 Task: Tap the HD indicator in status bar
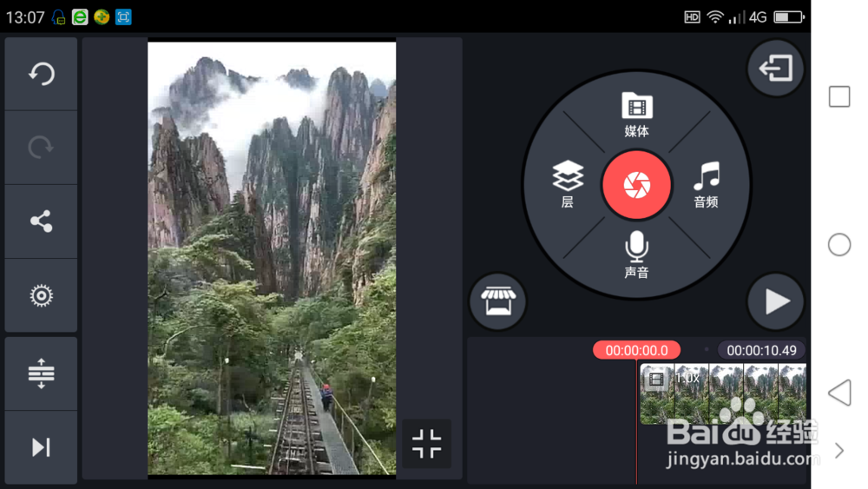[x=692, y=17]
